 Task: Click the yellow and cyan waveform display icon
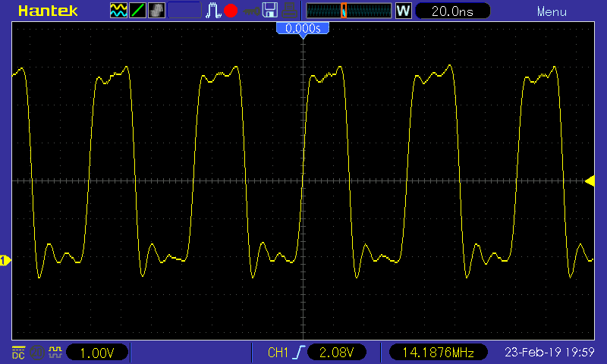click(x=118, y=11)
